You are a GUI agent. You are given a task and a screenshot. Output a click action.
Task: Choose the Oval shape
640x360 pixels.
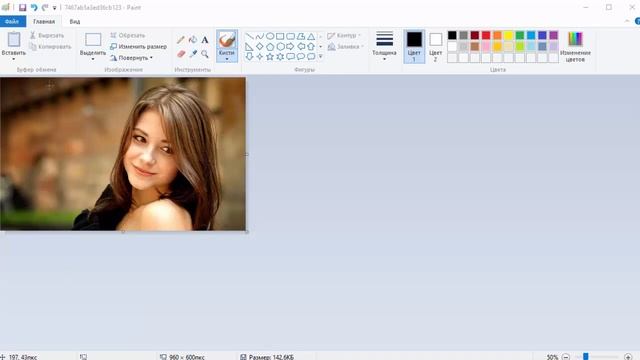click(270, 36)
